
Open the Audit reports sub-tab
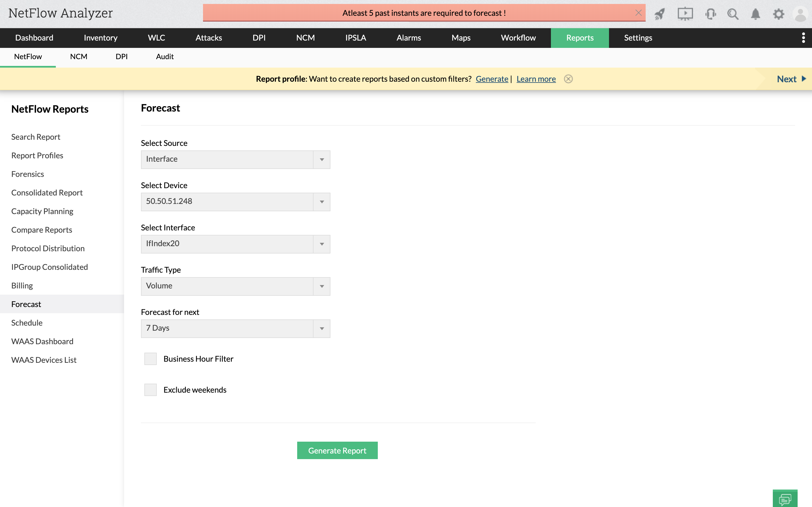(164, 57)
